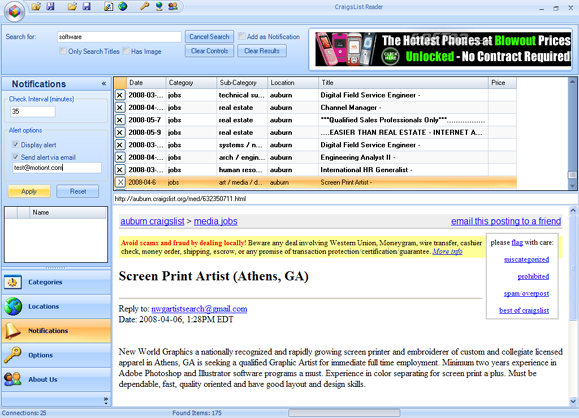This screenshot has width=579, height=418.
Task: Collapse the Notifications panel with the chevron
Action: [104, 84]
